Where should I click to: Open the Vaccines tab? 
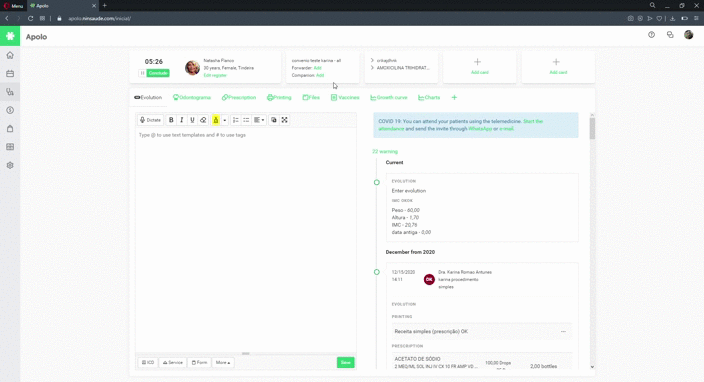click(x=345, y=97)
